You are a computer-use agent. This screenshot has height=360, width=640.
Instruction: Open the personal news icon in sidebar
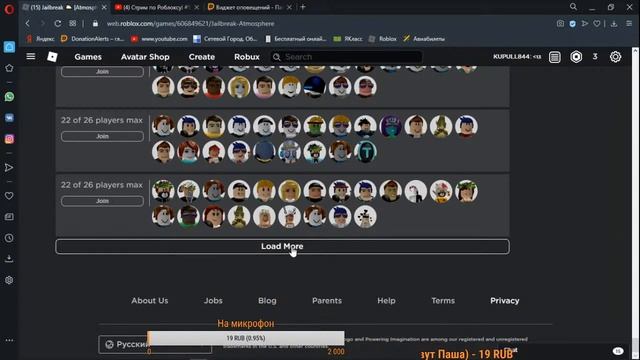[9, 217]
